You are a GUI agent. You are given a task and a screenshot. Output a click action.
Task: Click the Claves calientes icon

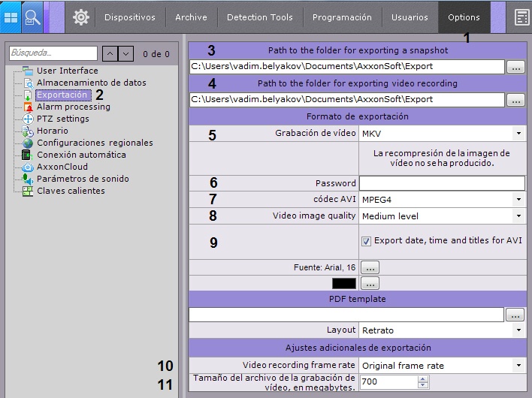coord(28,191)
